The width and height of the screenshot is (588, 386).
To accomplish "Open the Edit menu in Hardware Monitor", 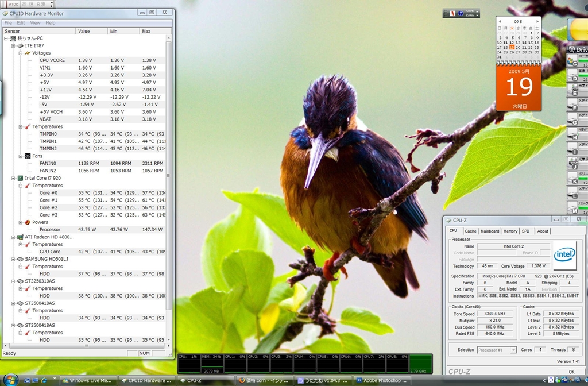I will tap(21, 23).
